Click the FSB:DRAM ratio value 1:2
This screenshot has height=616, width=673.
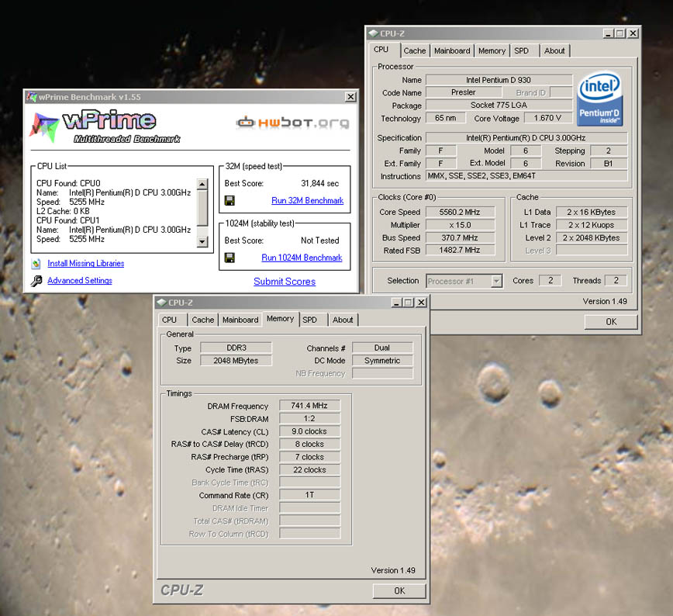click(x=309, y=418)
